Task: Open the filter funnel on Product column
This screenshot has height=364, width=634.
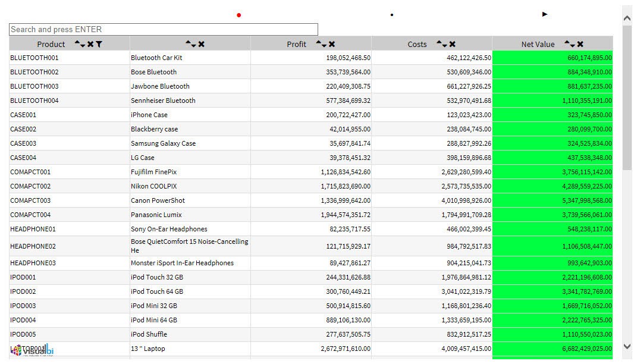Action: [99, 44]
